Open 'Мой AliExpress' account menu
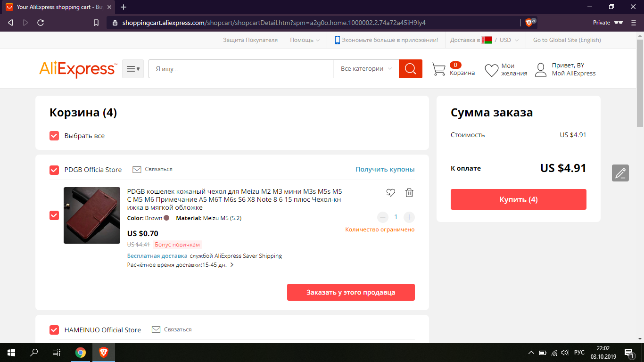This screenshot has width=644, height=362. [x=574, y=74]
